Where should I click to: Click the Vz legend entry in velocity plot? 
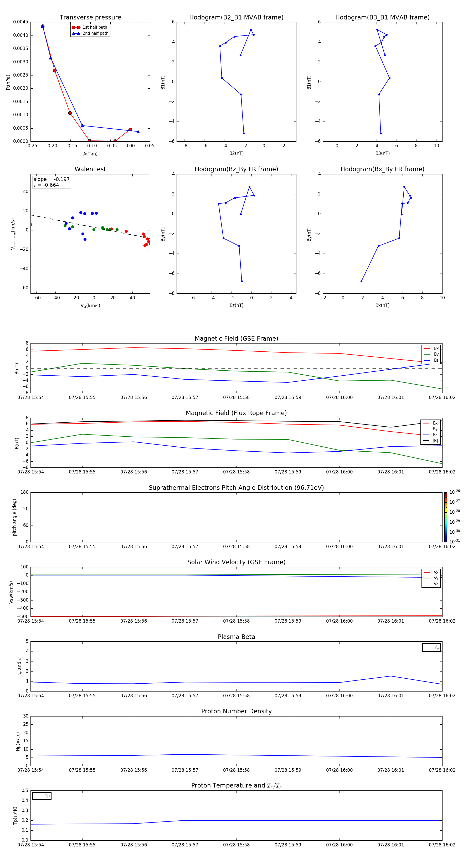431,584
